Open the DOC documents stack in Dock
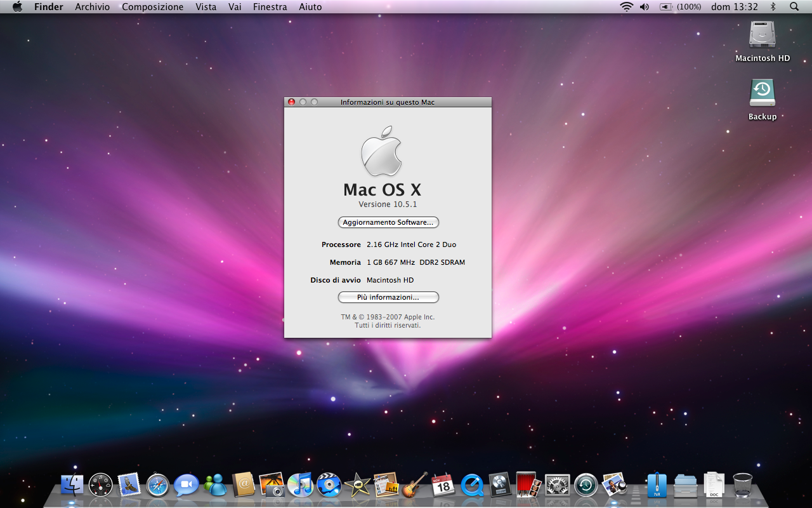 click(714, 485)
